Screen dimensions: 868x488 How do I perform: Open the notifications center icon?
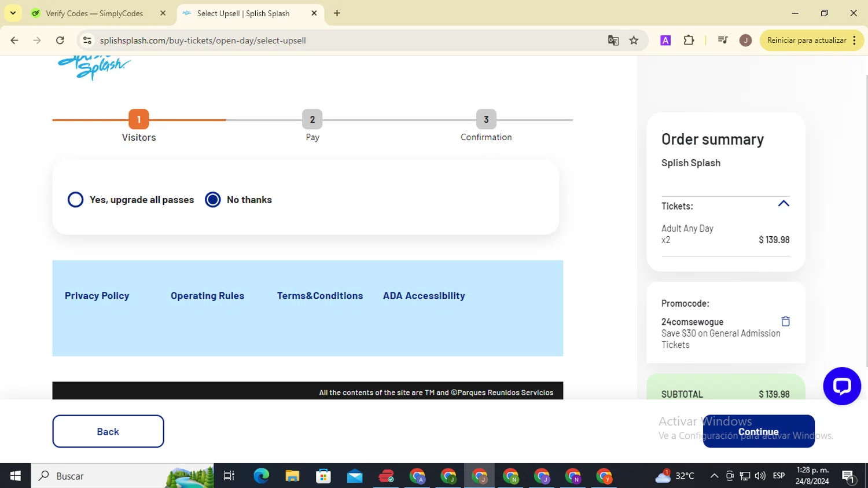click(849, 476)
